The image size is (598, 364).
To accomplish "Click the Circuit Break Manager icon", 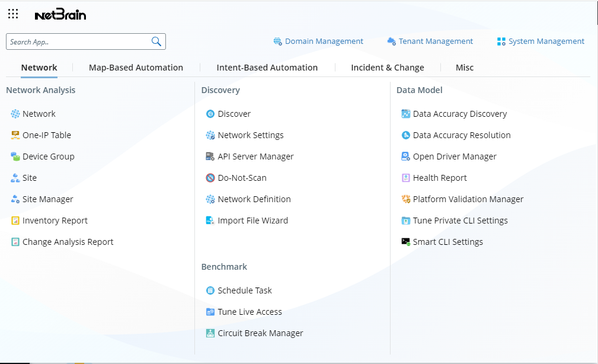I will pos(210,333).
